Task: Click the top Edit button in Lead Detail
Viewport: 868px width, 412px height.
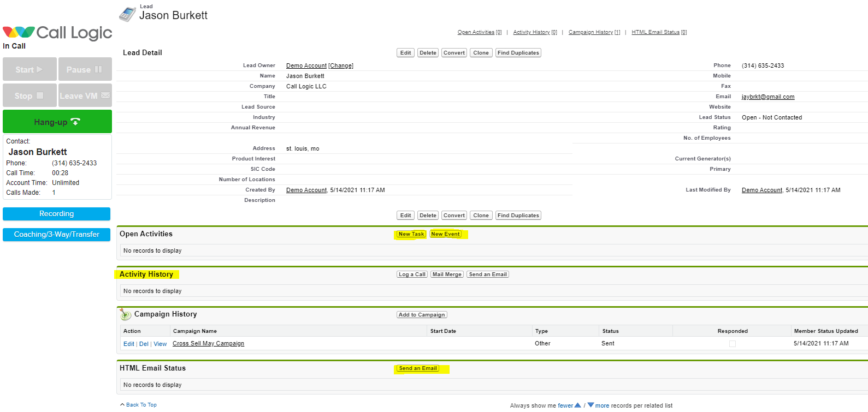Action: point(405,53)
